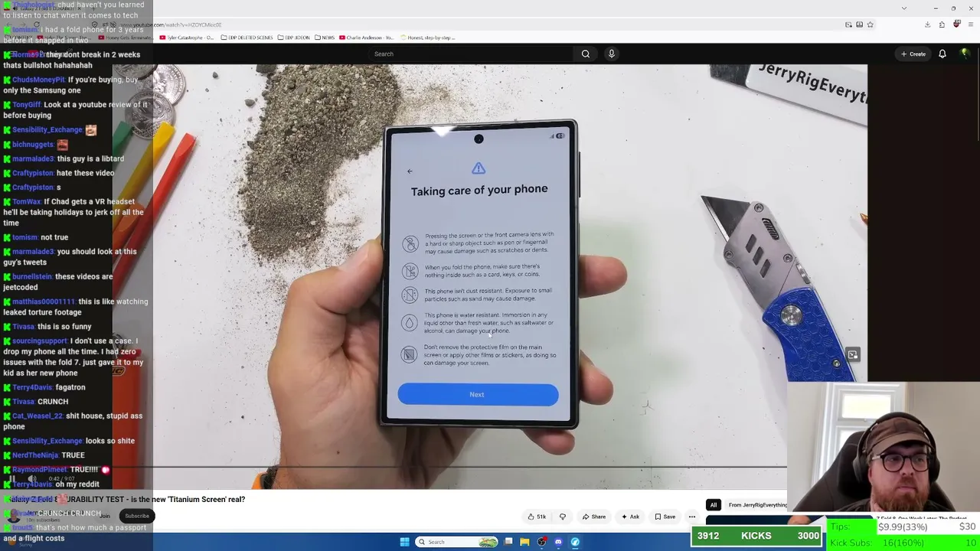Click the Next button on the phone screen
This screenshot has width=980, height=551.
pyautogui.click(x=478, y=395)
